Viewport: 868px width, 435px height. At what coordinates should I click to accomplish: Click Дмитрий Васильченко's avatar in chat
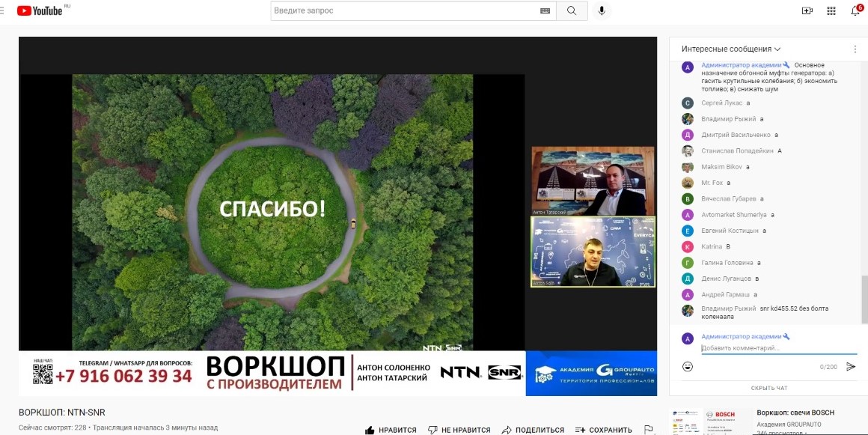click(x=688, y=135)
